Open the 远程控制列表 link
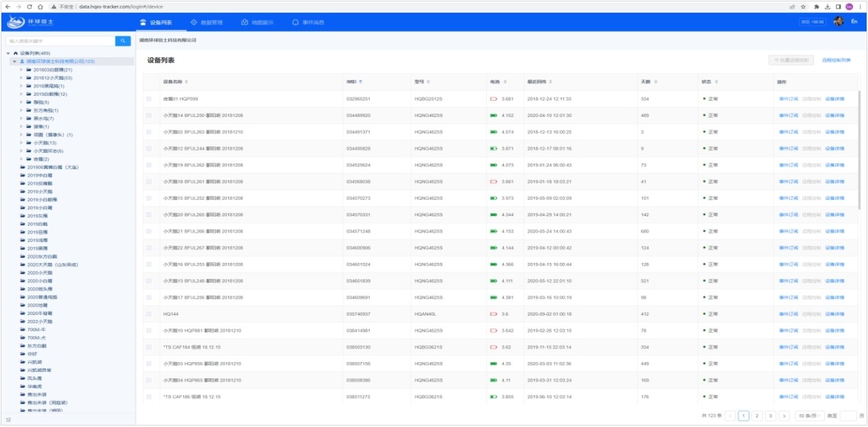The height and width of the screenshot is (427, 868). tap(836, 61)
